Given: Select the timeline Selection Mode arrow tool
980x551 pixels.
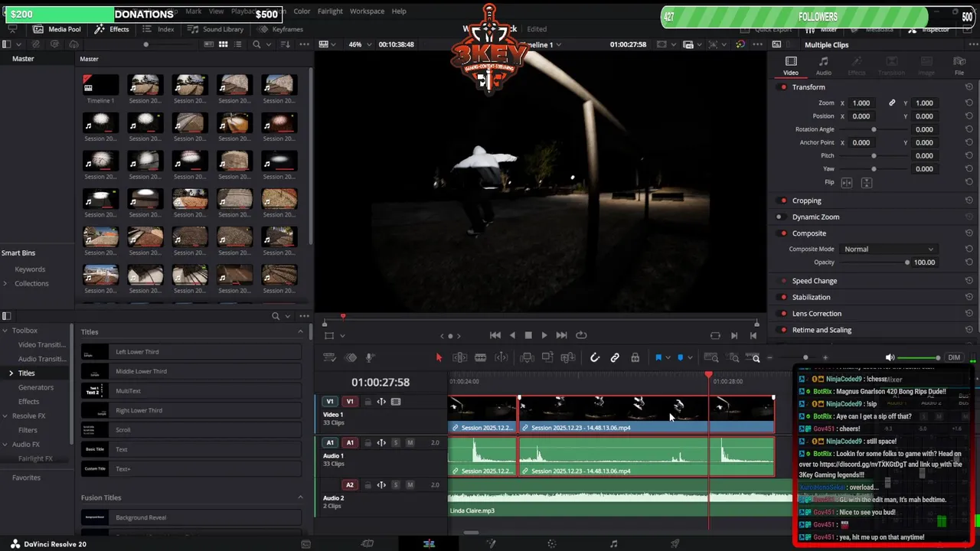Looking at the screenshot, I should [439, 357].
